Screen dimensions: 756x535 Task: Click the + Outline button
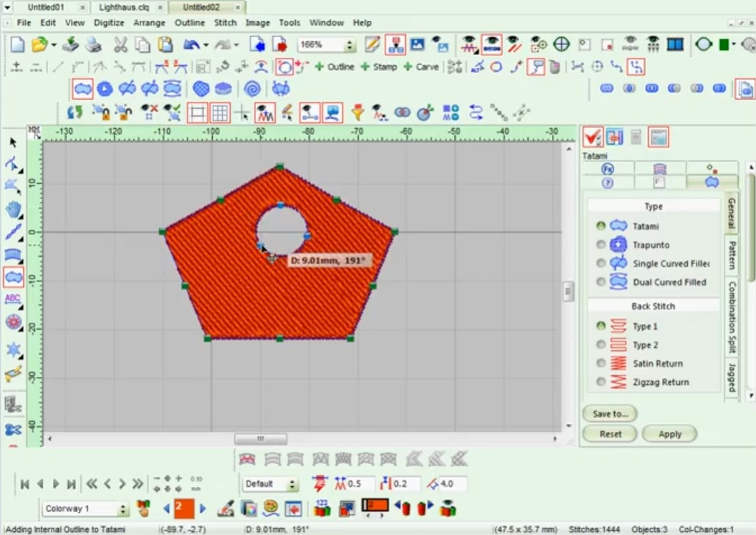(x=335, y=67)
